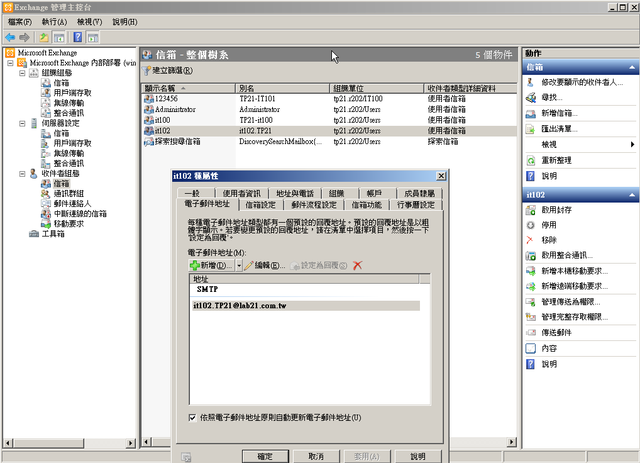The width and height of the screenshot is (640, 463).
Task: Open 執行(A) menu
Action: tap(54, 22)
